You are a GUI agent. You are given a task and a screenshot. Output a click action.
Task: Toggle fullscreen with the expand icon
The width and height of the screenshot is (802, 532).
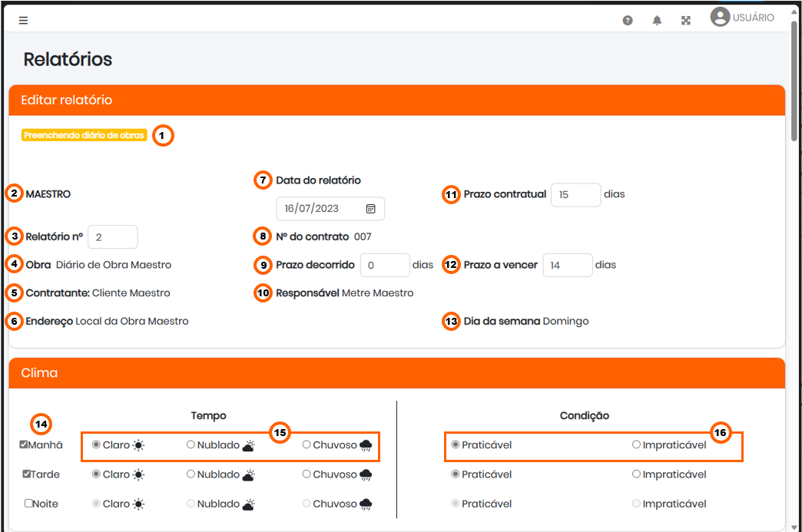(686, 21)
